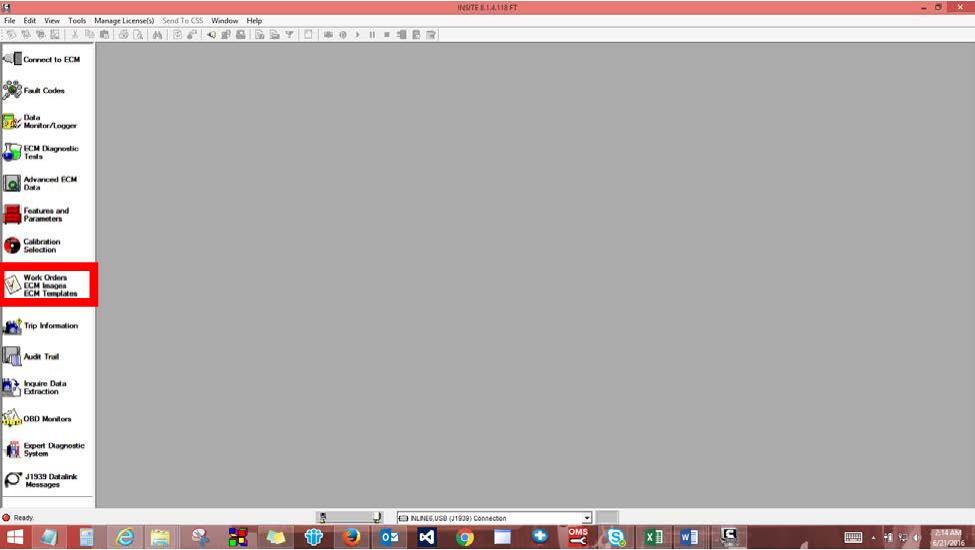Open the touch keyboard tray icon
The width and height of the screenshot is (975, 550).
tap(853, 538)
